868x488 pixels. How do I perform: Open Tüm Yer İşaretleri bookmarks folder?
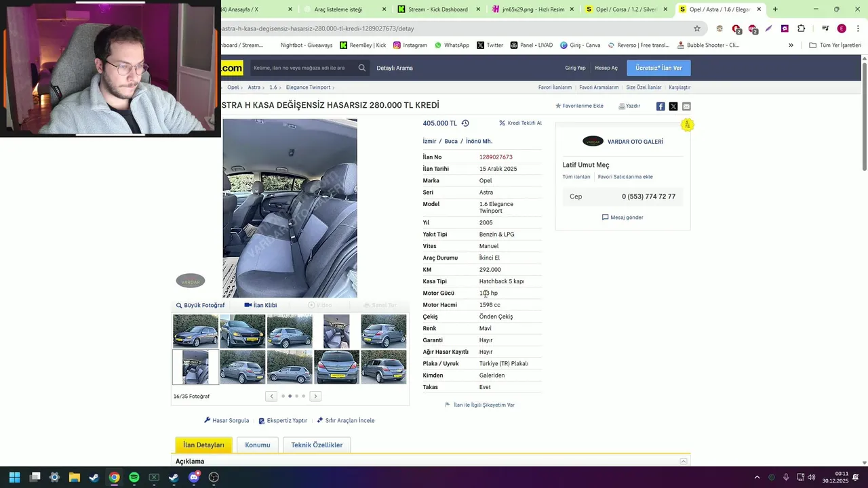835,45
